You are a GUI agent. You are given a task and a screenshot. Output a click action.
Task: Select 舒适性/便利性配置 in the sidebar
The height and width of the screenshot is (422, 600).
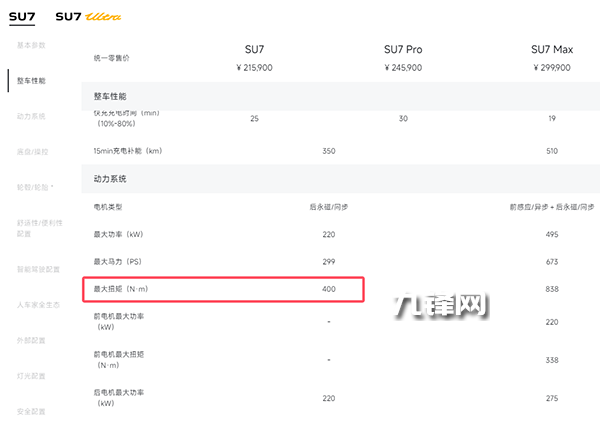pos(40,228)
